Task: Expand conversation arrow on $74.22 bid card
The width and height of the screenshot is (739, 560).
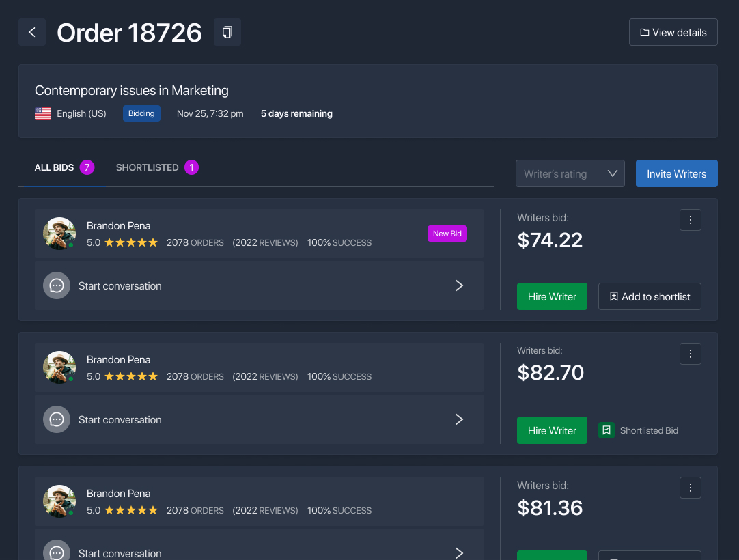Action: point(459,285)
